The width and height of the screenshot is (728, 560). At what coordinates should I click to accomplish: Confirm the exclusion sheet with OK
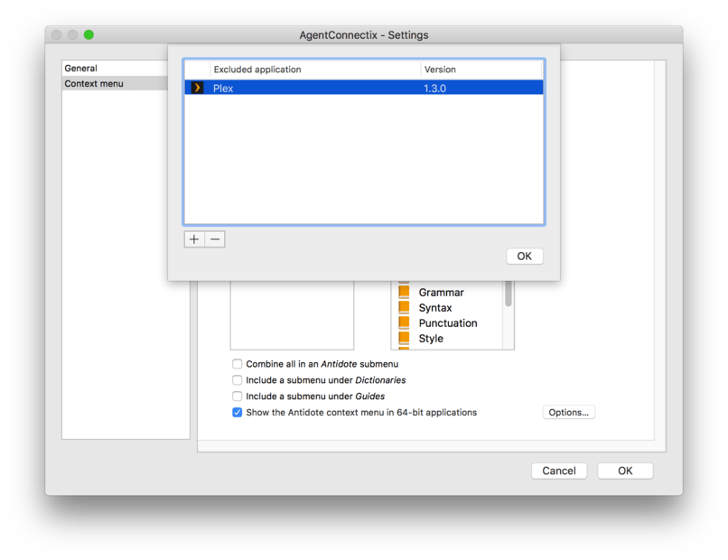pyautogui.click(x=524, y=257)
